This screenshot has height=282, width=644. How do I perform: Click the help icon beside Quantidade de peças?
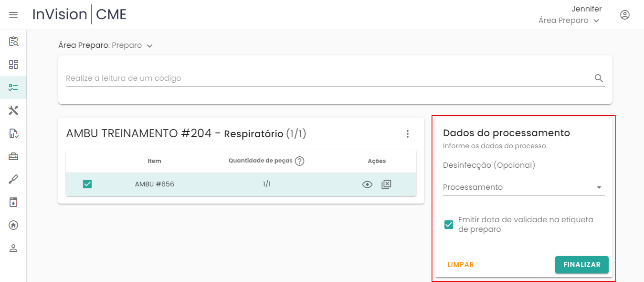(299, 161)
